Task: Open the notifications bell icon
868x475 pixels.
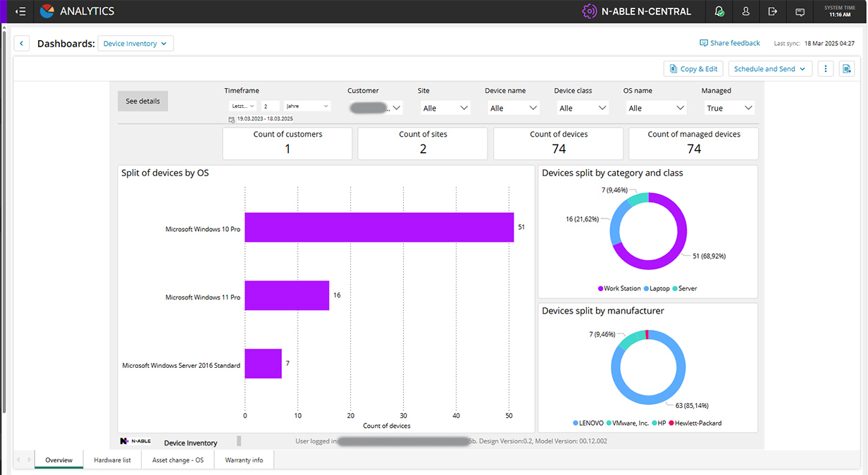Action: [719, 11]
